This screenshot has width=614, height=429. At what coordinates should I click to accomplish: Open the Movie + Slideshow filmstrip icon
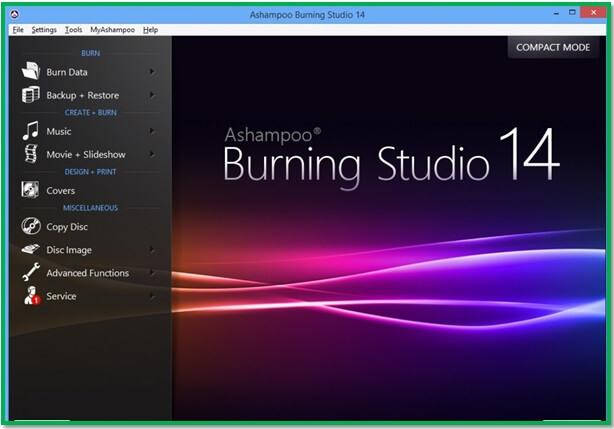(31, 153)
